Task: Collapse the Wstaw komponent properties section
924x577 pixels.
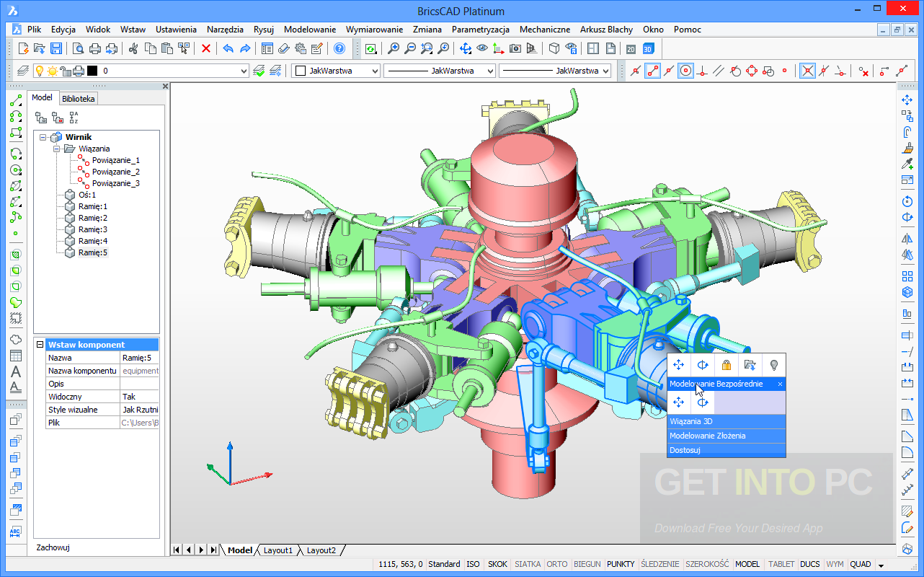Action: 40,345
